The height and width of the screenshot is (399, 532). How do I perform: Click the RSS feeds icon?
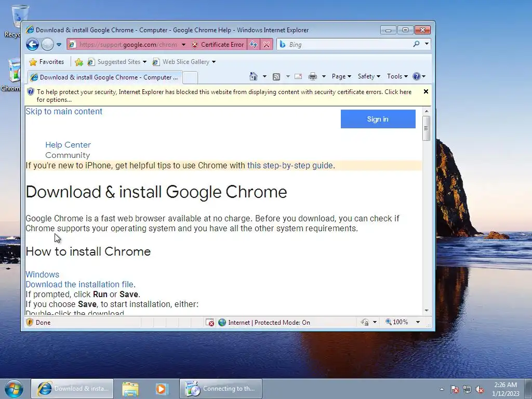[x=276, y=77]
